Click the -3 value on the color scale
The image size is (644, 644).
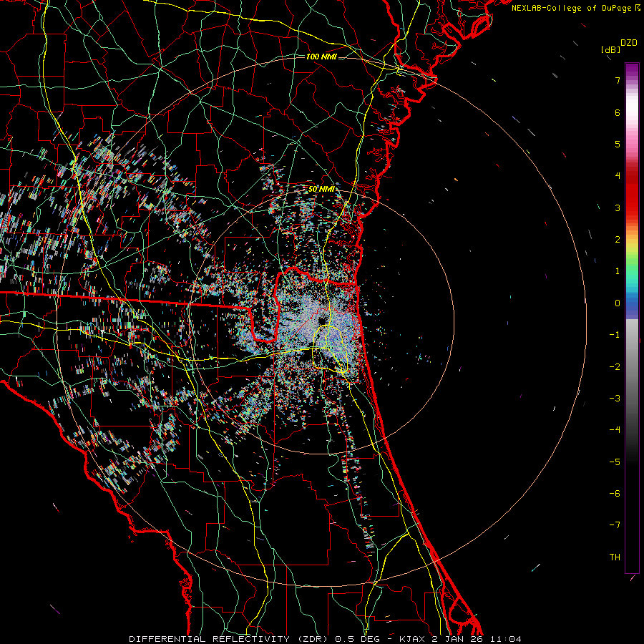(615, 399)
